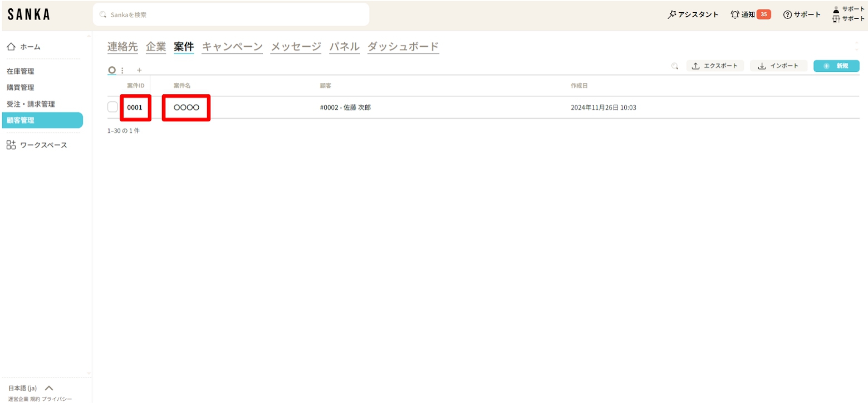Switch to the 連絡先 tab
The height and width of the screenshot is (412, 868).
point(122,47)
